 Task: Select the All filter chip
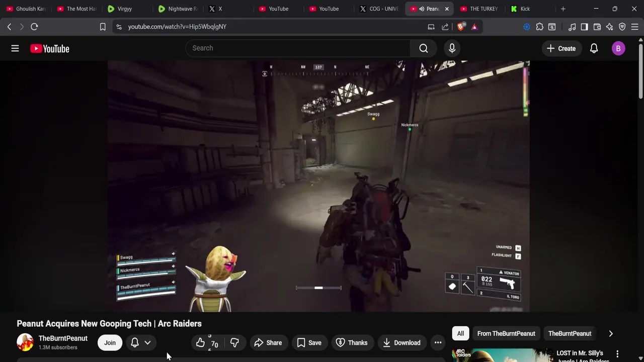click(460, 333)
